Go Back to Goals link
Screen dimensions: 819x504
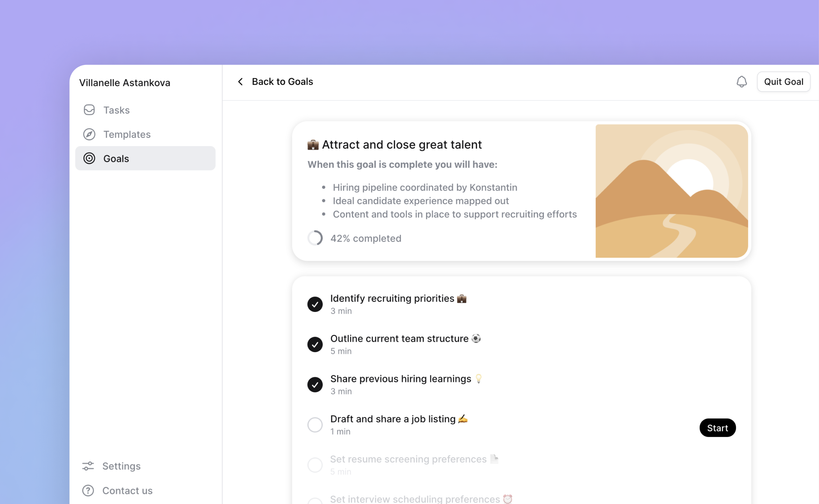click(x=282, y=82)
